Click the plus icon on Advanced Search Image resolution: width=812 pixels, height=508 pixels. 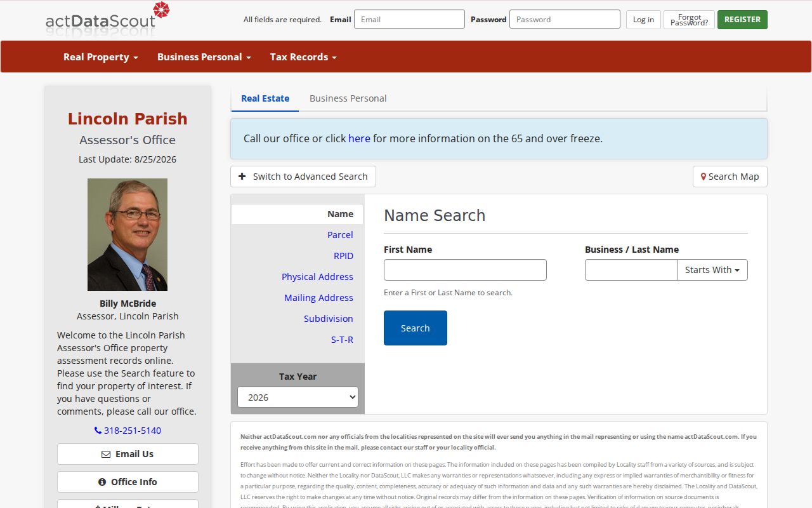[242, 177]
